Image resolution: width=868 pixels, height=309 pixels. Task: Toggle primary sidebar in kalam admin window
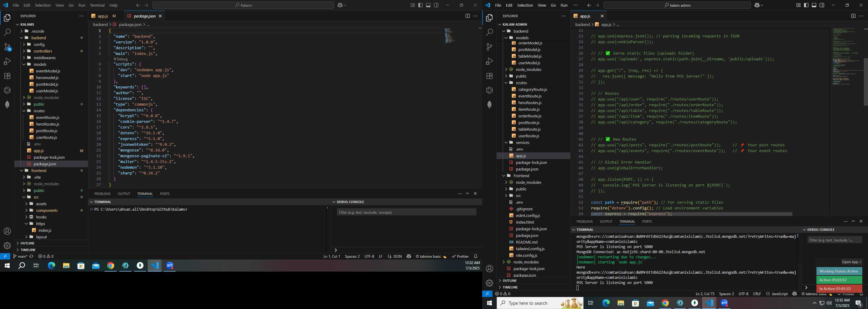click(806, 5)
